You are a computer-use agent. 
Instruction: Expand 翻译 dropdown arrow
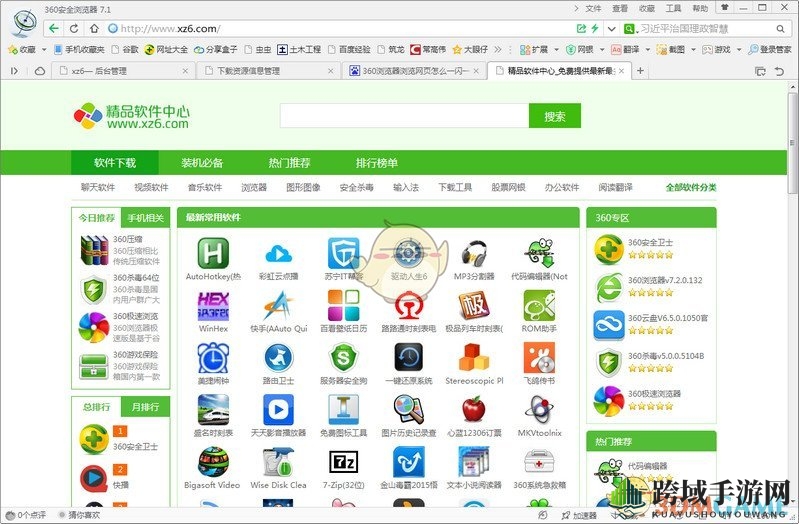click(x=648, y=49)
